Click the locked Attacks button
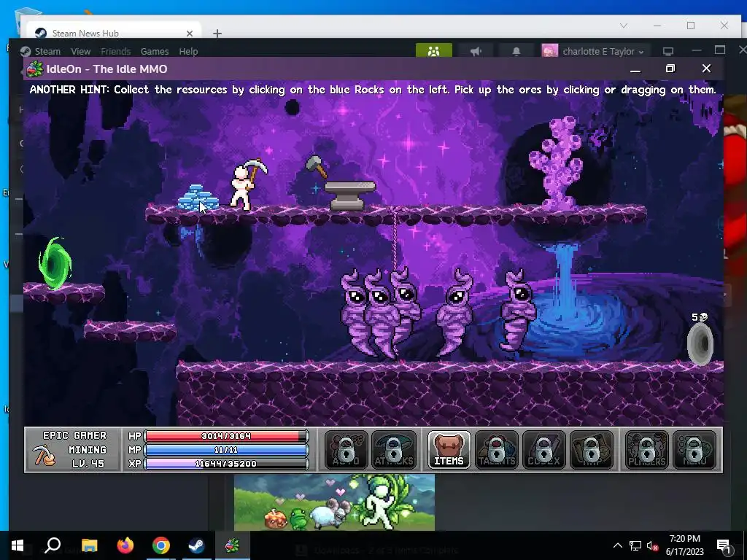Viewport: 747px width, 560px height. (x=393, y=450)
